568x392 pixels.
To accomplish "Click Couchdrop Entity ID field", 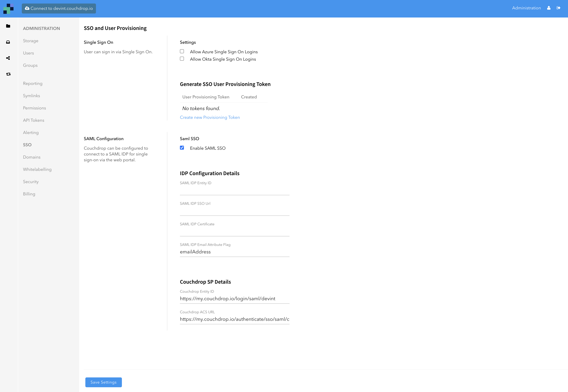I will (x=235, y=299).
